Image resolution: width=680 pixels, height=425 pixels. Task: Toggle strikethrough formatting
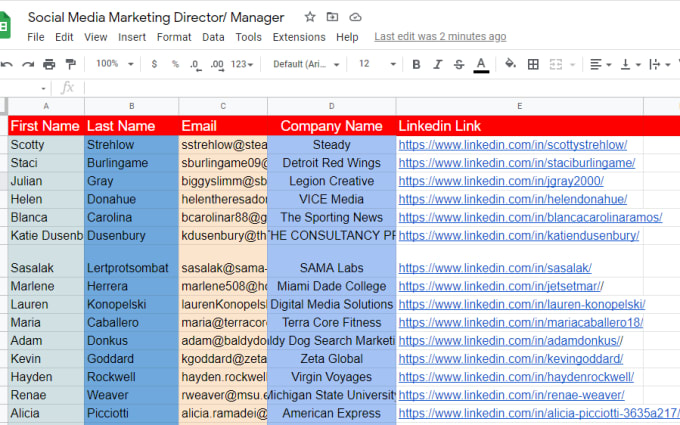[x=459, y=64]
